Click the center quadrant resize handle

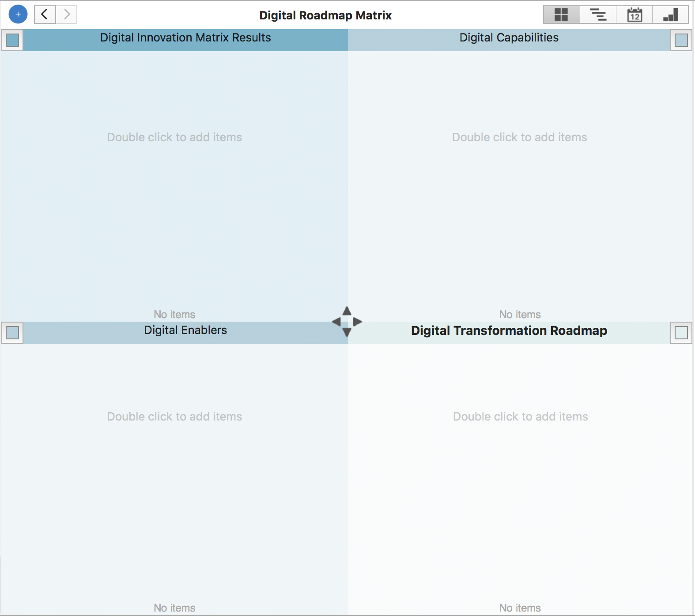347,322
